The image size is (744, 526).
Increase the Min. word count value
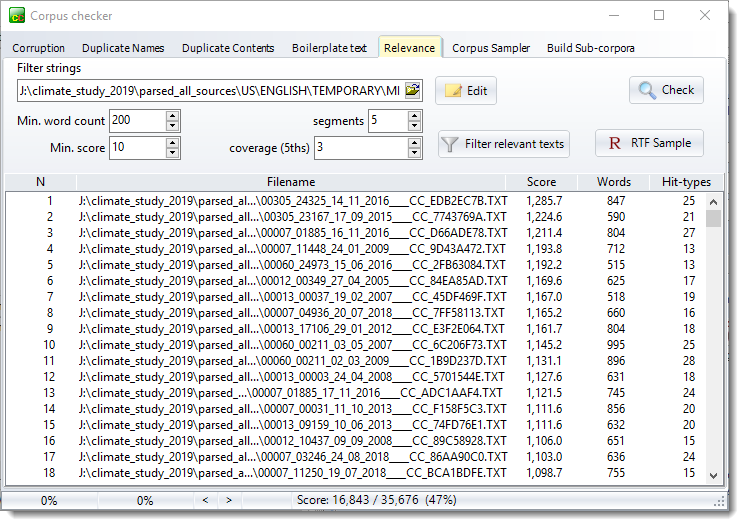(x=172, y=116)
